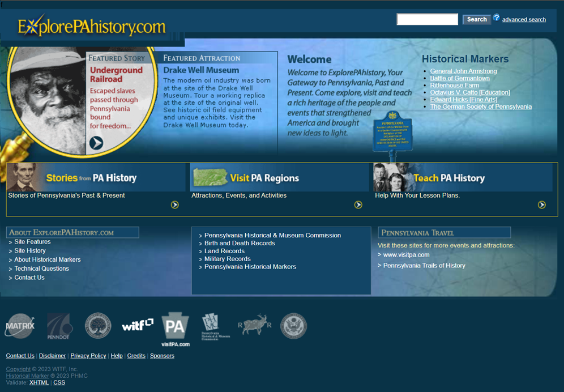Click the Historical Markers heading
The image size is (564, 392).
click(x=465, y=59)
